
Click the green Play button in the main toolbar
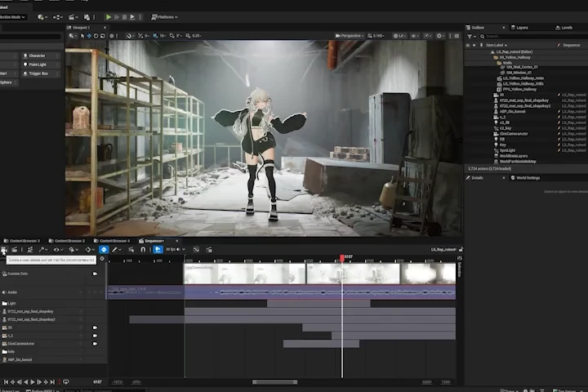109,17
